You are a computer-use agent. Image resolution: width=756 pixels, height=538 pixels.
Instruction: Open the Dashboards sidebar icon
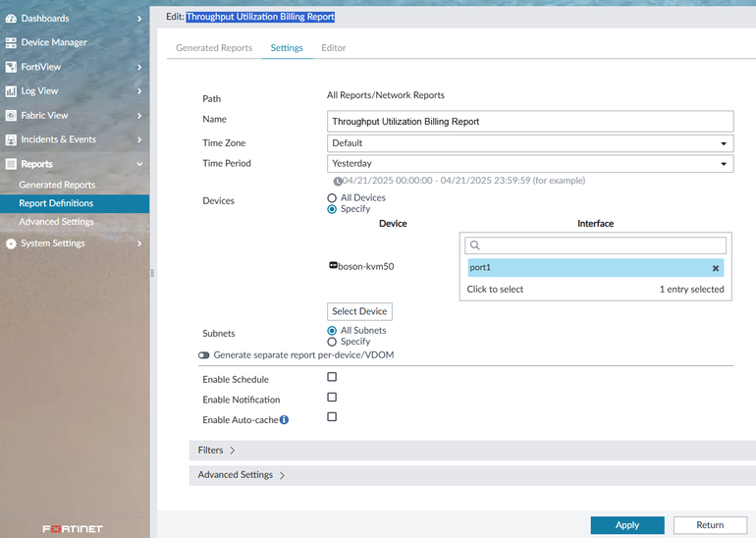pyautogui.click(x=11, y=19)
